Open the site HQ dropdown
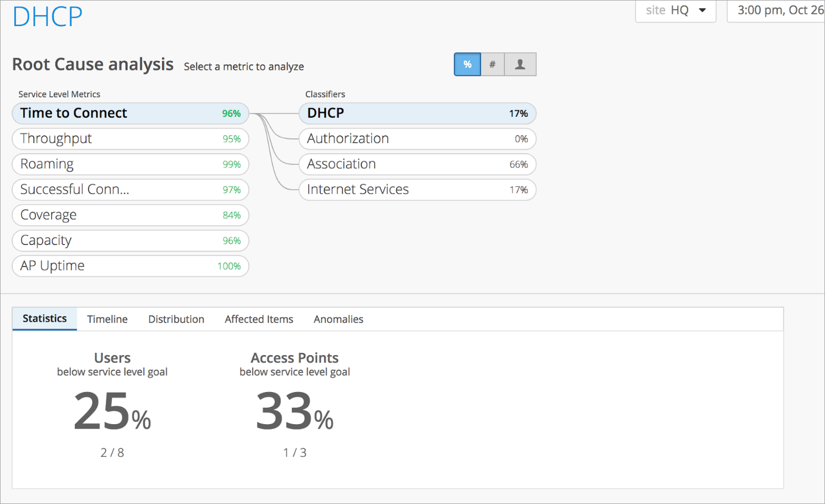This screenshot has height=504, width=825. (676, 10)
